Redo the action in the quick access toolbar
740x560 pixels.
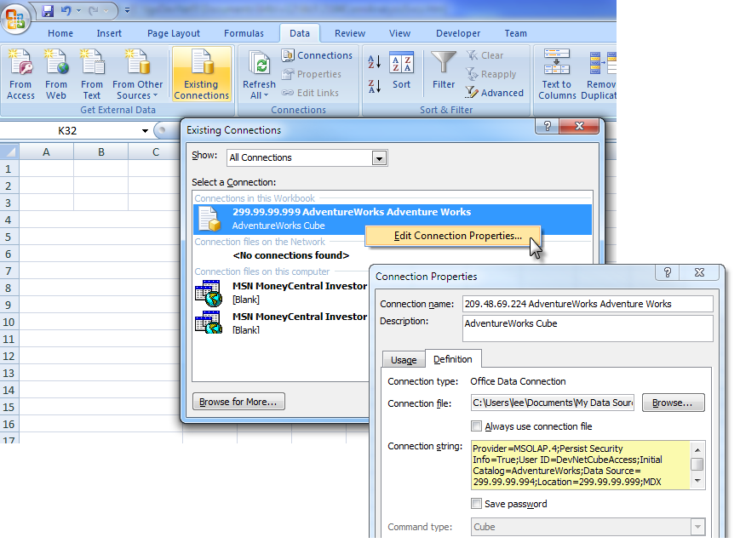[94, 10]
